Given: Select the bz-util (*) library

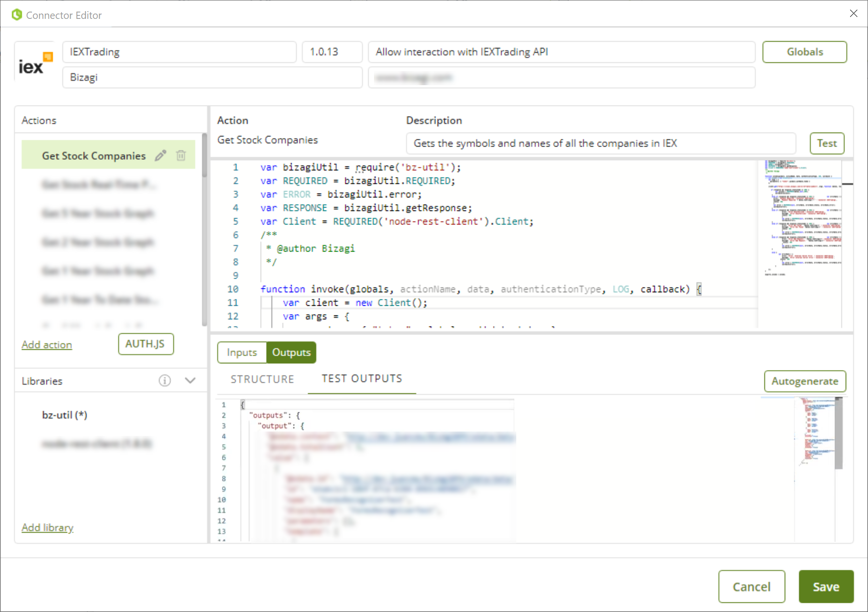Looking at the screenshot, I should click(x=65, y=415).
